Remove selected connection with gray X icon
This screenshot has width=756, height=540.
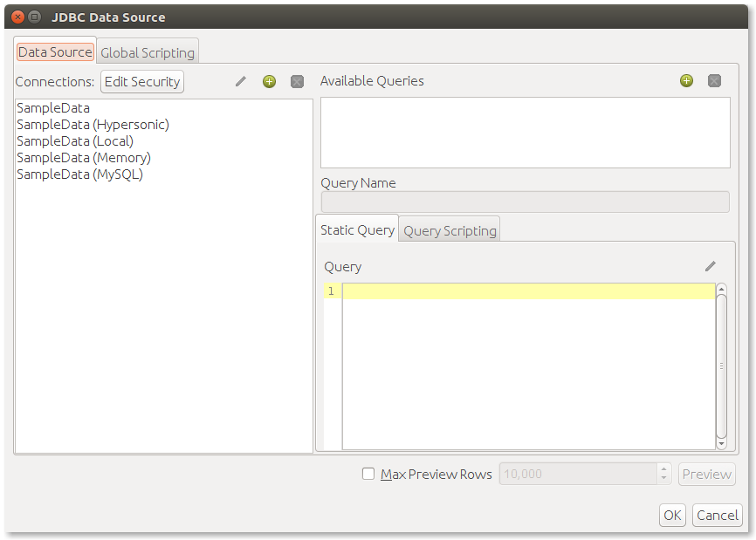297,81
